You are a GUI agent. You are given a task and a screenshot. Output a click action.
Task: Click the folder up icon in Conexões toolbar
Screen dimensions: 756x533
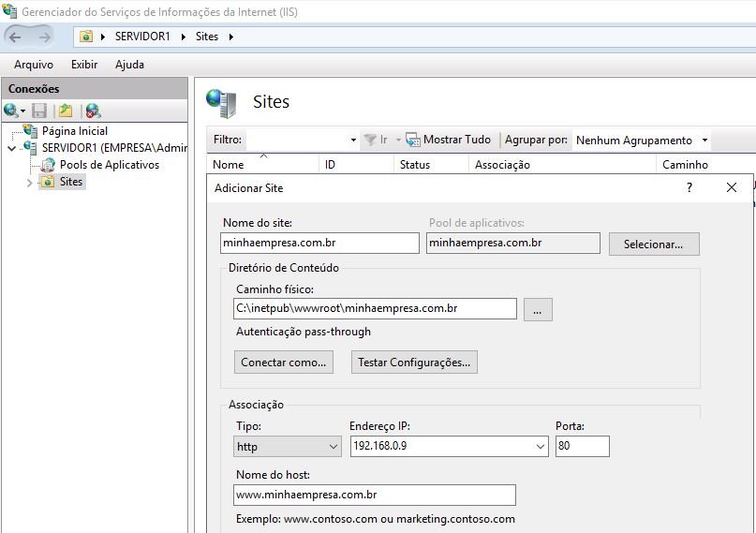point(66,111)
